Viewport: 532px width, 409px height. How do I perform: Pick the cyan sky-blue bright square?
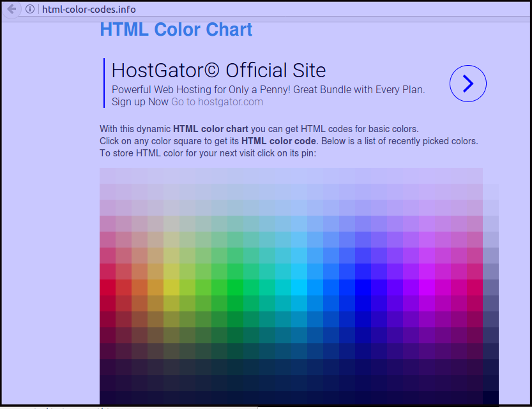[300, 287]
